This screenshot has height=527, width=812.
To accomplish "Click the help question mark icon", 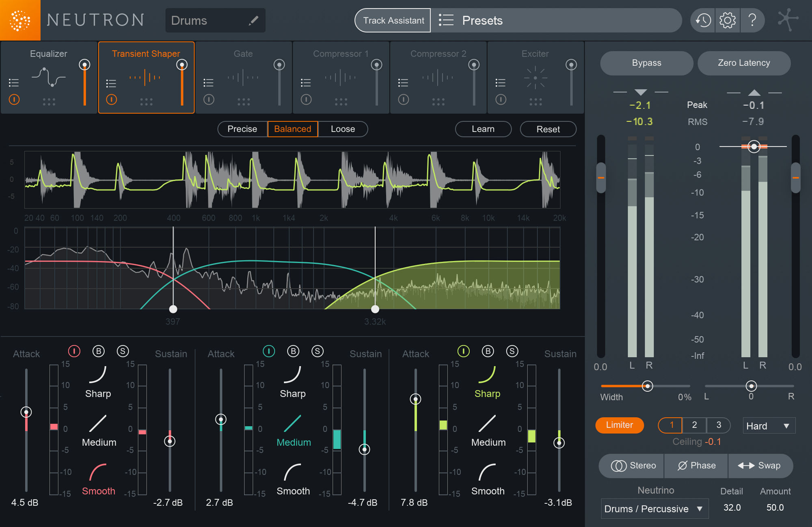I will coord(753,20).
